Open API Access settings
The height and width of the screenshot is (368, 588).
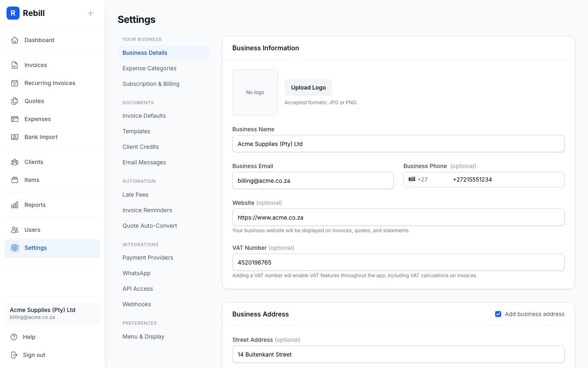click(163, 289)
